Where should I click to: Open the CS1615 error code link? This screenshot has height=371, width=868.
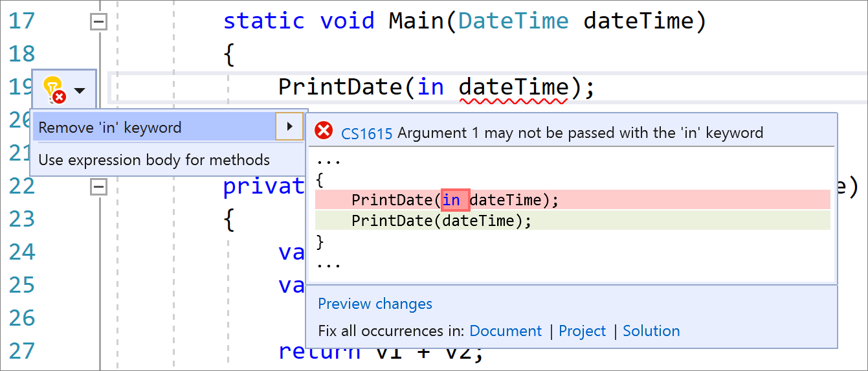pos(366,133)
